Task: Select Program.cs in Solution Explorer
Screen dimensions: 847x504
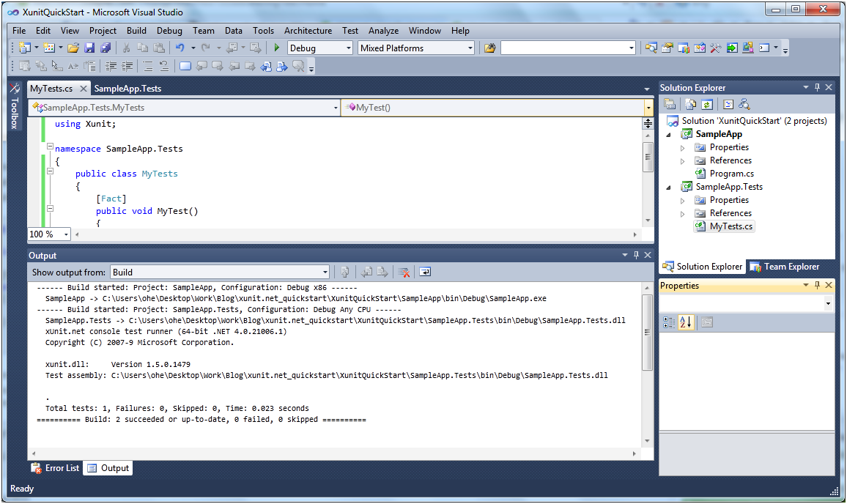Action: tap(731, 174)
